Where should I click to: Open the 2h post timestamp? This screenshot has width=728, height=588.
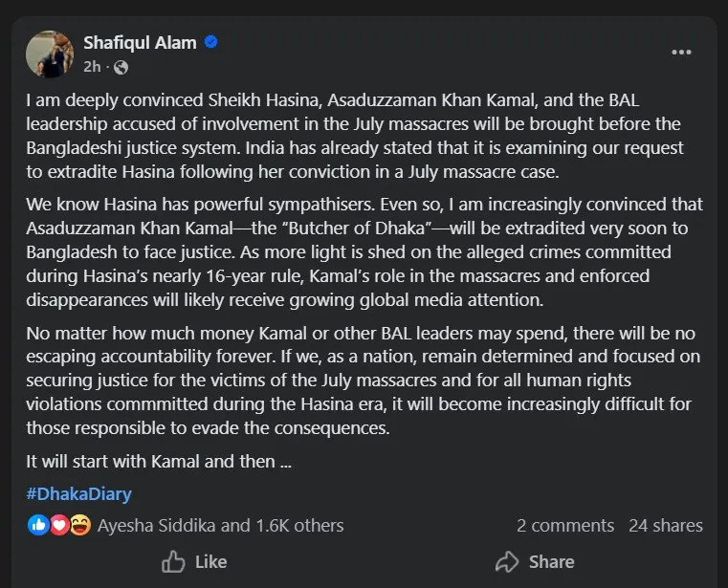click(x=92, y=67)
